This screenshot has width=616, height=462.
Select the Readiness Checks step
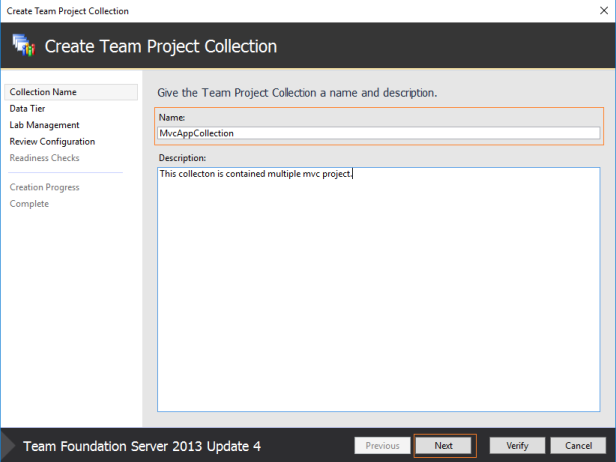tap(44, 158)
